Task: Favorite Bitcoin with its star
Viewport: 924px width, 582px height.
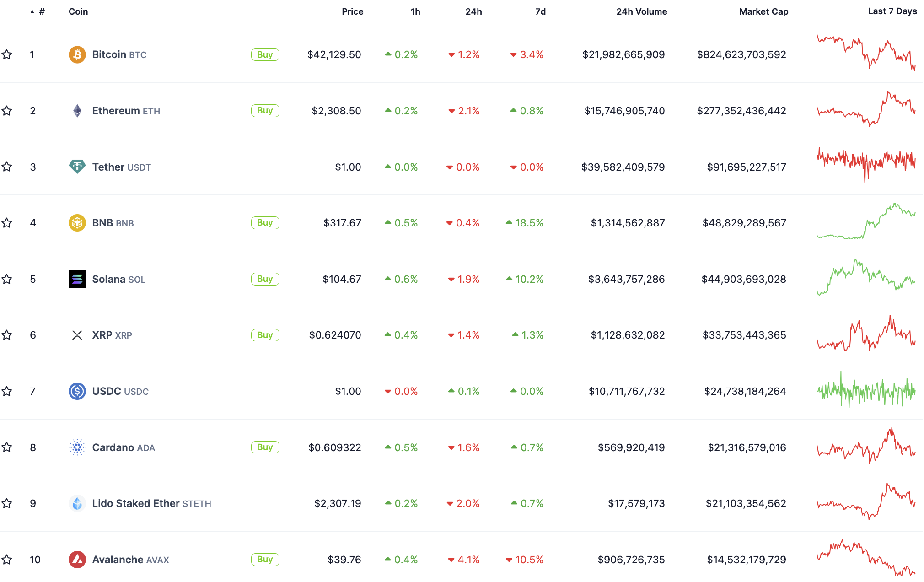Action: click(7, 55)
